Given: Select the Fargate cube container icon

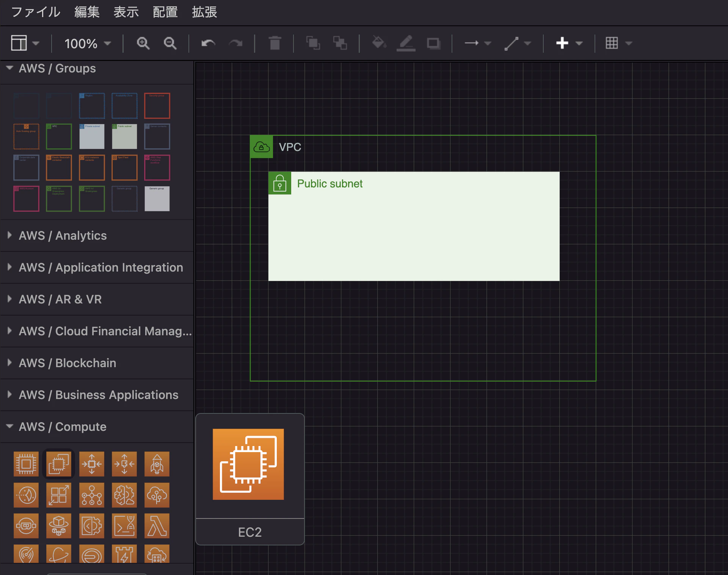Looking at the screenshot, I should pos(59,526).
